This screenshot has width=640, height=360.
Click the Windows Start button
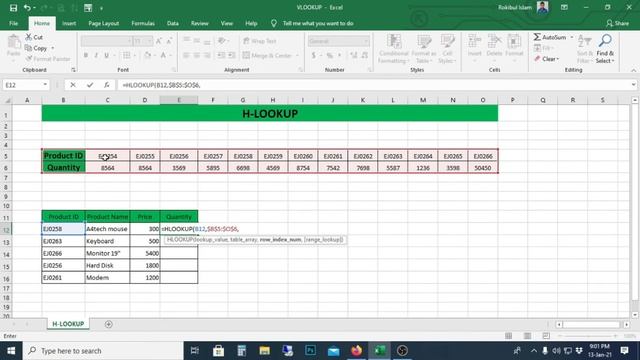[x=11, y=351]
